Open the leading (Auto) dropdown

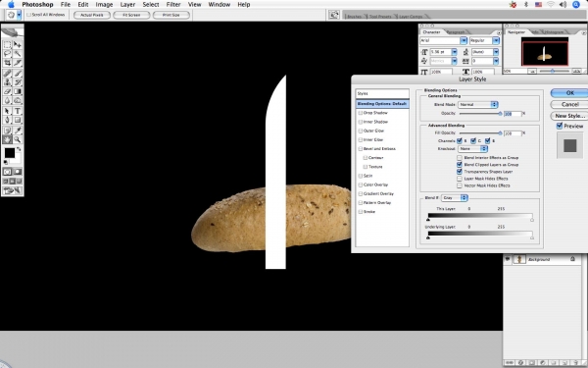pos(496,52)
